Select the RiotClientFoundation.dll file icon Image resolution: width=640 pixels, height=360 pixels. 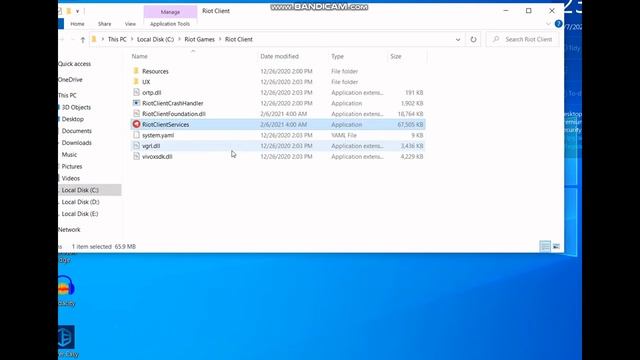click(136, 113)
